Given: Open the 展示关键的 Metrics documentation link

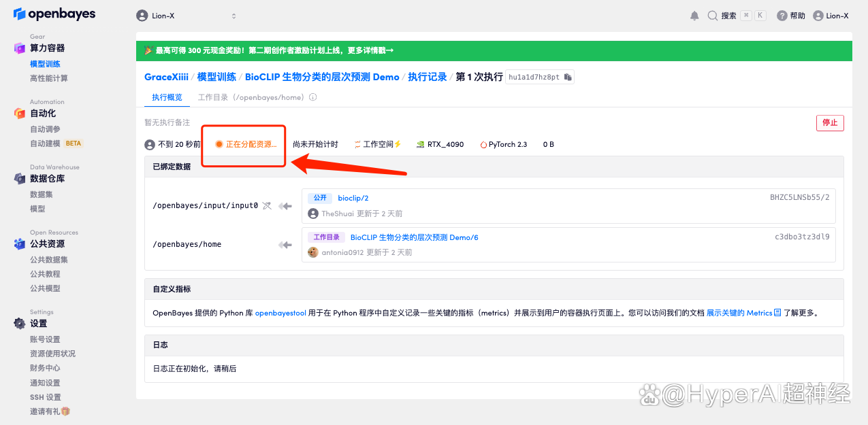Looking at the screenshot, I should [739, 313].
